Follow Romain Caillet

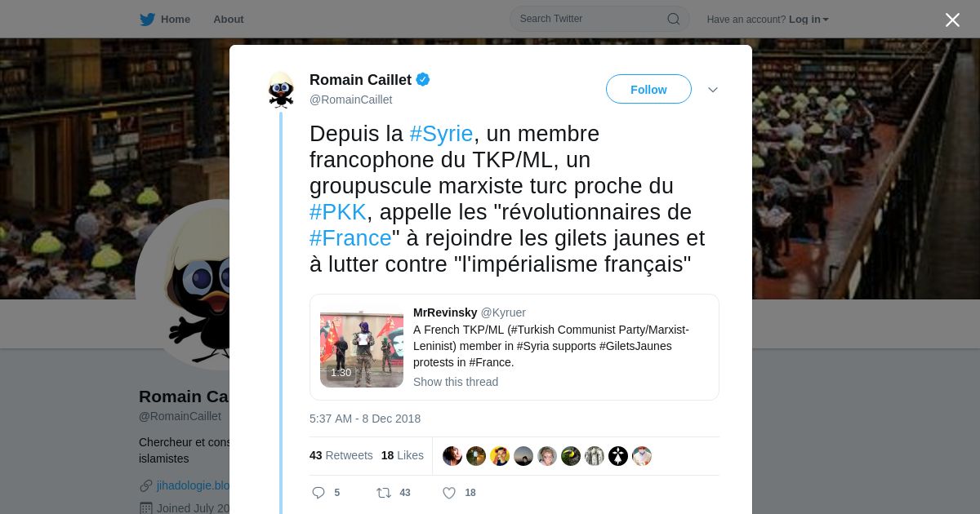(648, 89)
